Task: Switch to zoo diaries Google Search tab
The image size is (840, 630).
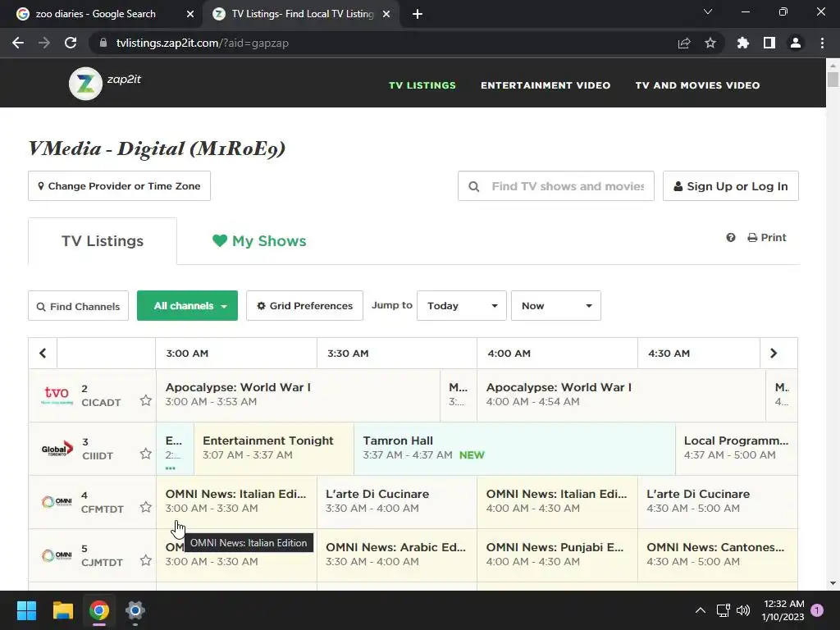Action: (101, 14)
